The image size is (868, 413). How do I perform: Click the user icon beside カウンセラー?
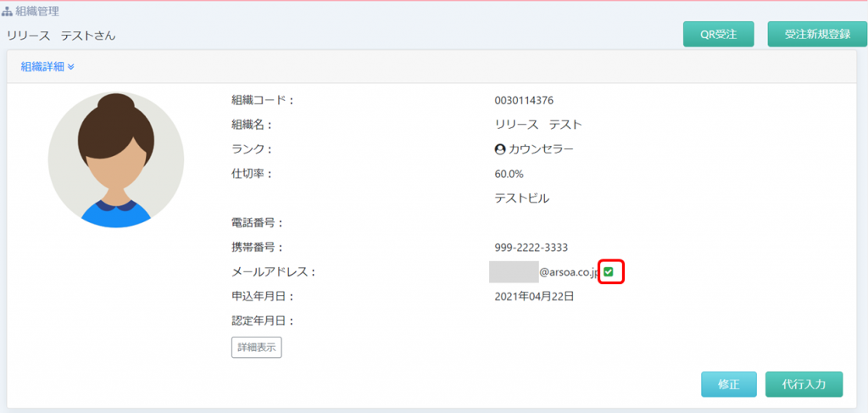click(499, 149)
